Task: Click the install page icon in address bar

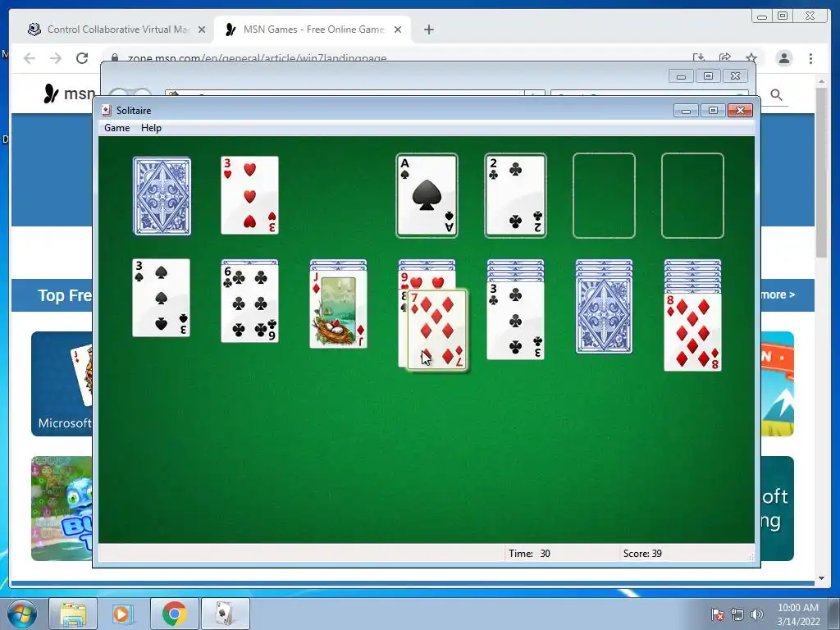Action: (699, 58)
